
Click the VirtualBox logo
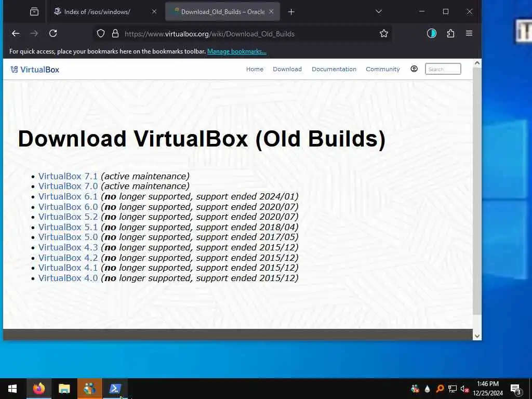pos(35,70)
